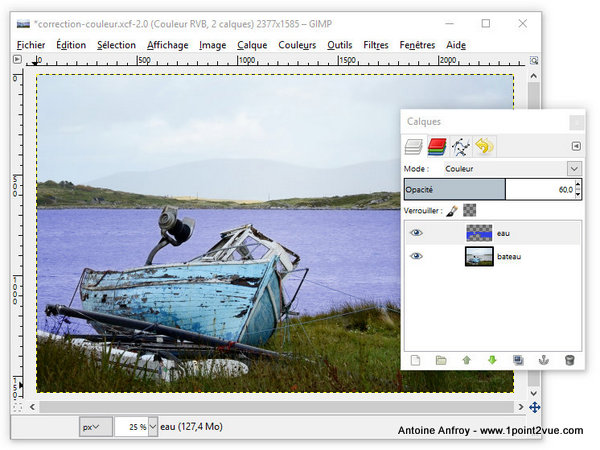Open the px unit dropdown
Viewport: 600px width, 450px height.
(x=97, y=427)
